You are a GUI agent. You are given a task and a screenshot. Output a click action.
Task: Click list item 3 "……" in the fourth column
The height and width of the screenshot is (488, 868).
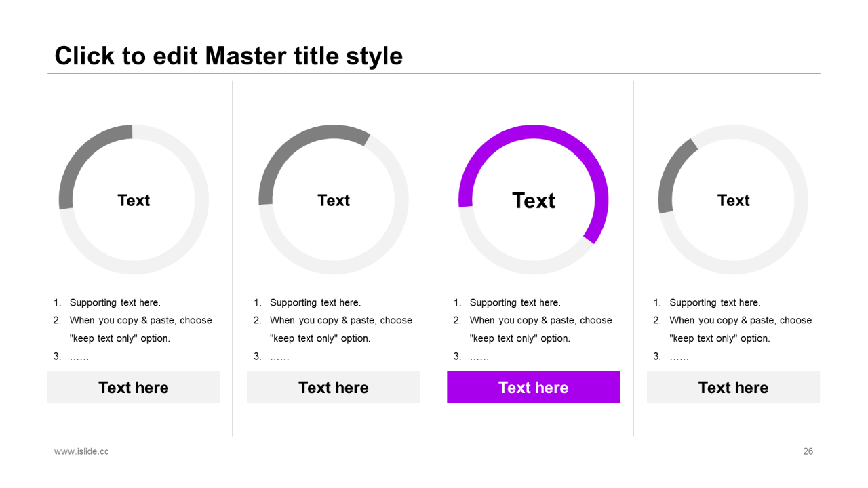pyautogui.click(x=679, y=357)
